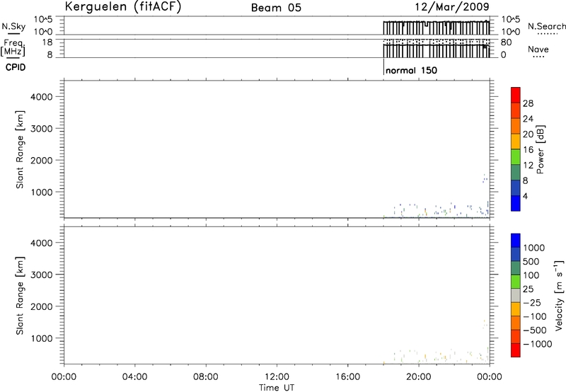This screenshot has height=392, width=566.
Task: Click the 'N.Sky' legend label
Action: tap(13, 26)
